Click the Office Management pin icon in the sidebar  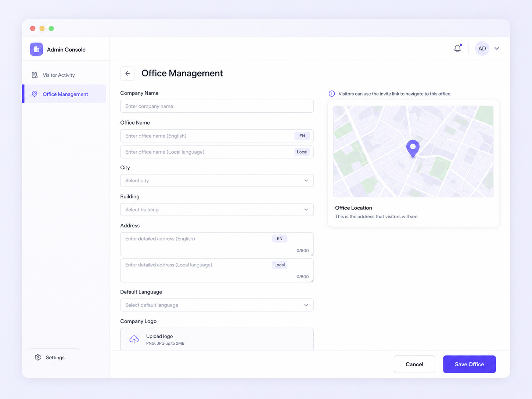pyautogui.click(x=35, y=94)
